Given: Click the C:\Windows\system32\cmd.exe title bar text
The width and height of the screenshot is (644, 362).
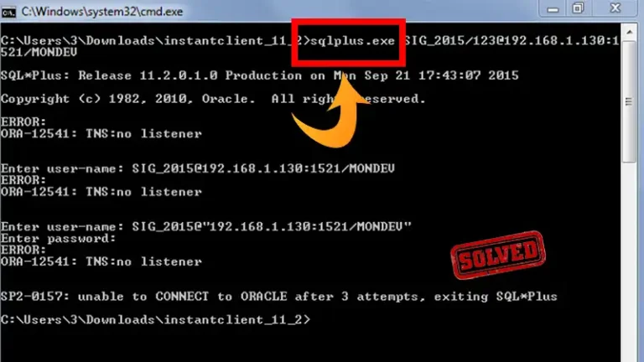Looking at the screenshot, I should (102, 12).
